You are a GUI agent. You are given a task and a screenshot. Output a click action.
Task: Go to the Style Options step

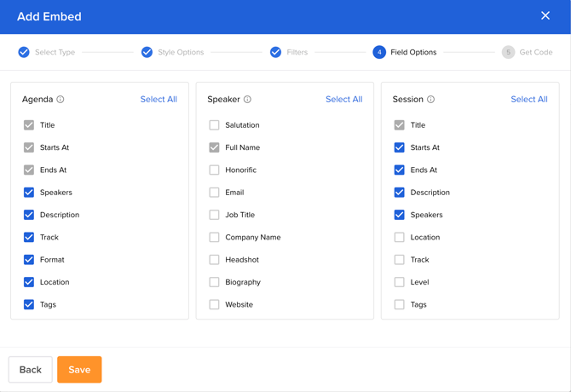coord(172,52)
